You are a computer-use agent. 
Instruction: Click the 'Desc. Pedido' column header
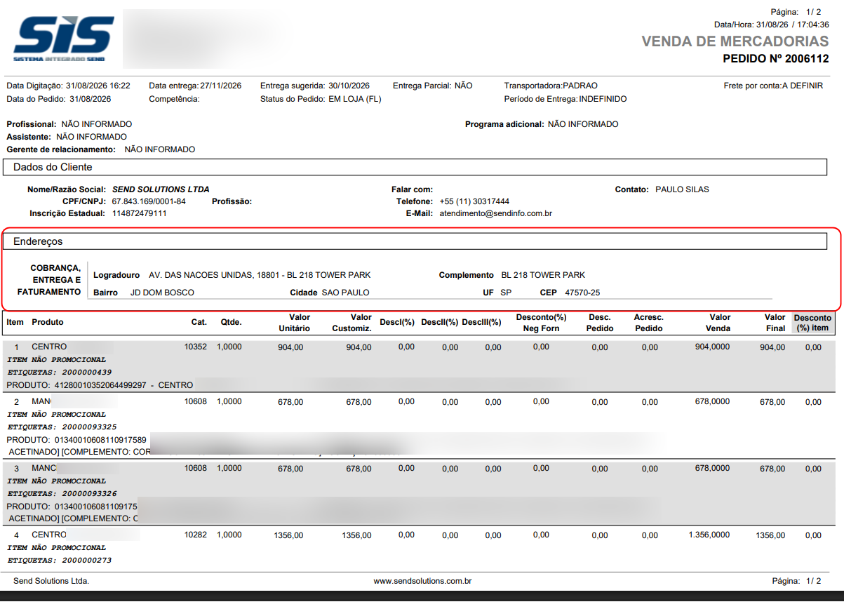[x=601, y=323]
